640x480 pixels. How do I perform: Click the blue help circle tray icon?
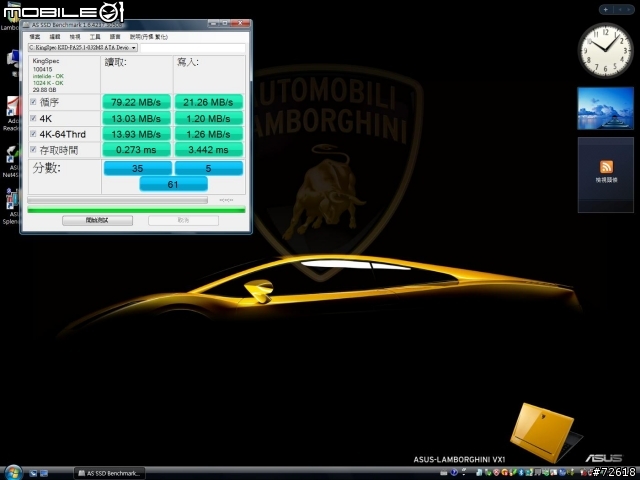pyautogui.click(x=453, y=473)
